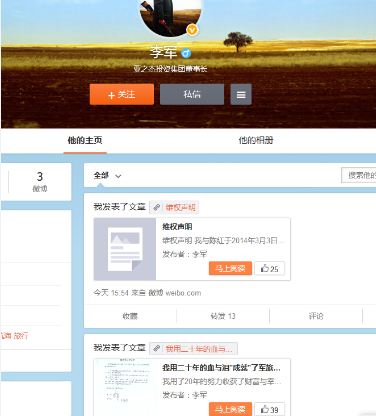This screenshot has width=376, height=416.
Task: Open the second article document thumbnail
Action: click(x=125, y=387)
